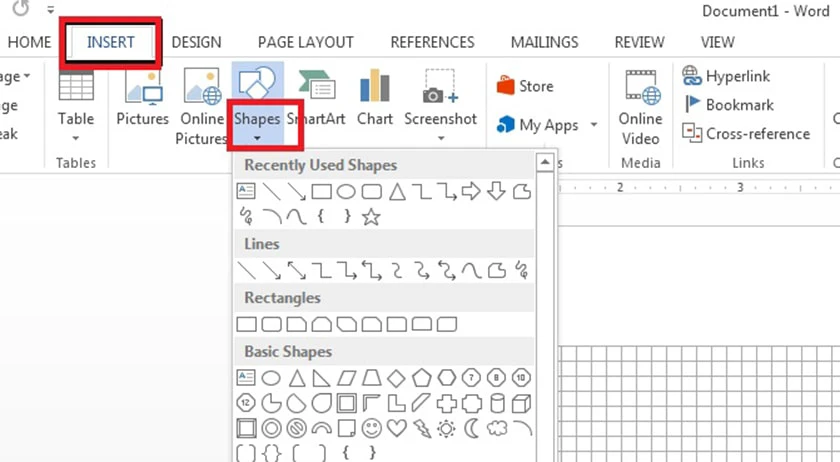The height and width of the screenshot is (462, 840).
Task: Select the cloud shape
Action: pos(497,428)
